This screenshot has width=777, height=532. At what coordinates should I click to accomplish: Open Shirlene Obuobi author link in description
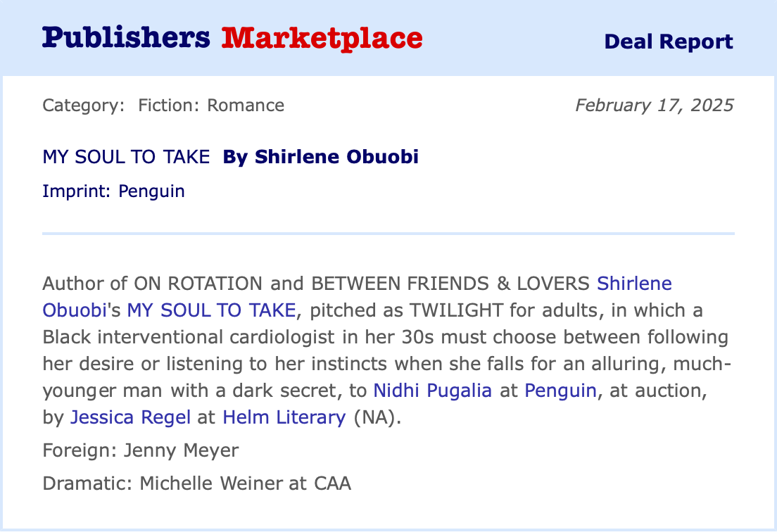(634, 284)
